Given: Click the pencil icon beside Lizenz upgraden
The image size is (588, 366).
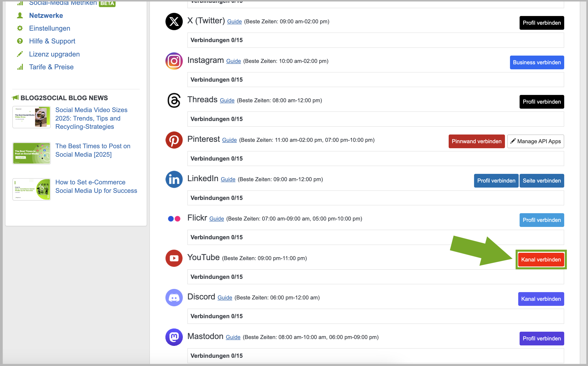Looking at the screenshot, I should [x=20, y=54].
